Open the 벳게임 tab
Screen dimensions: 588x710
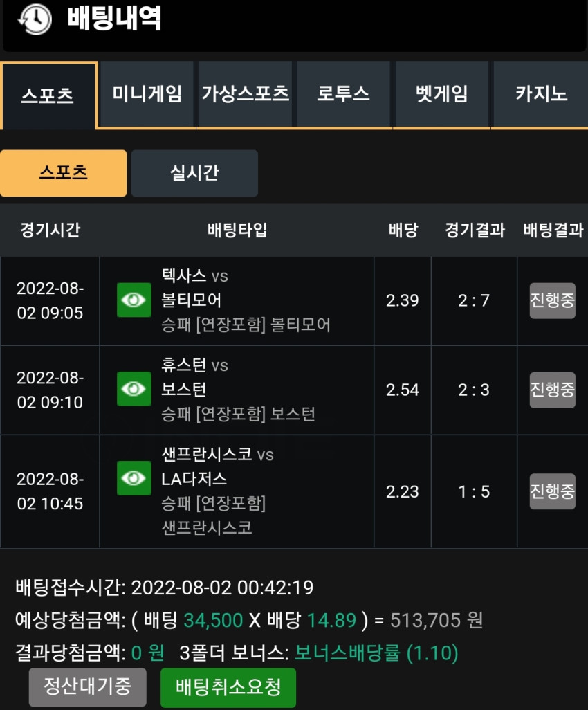(442, 94)
